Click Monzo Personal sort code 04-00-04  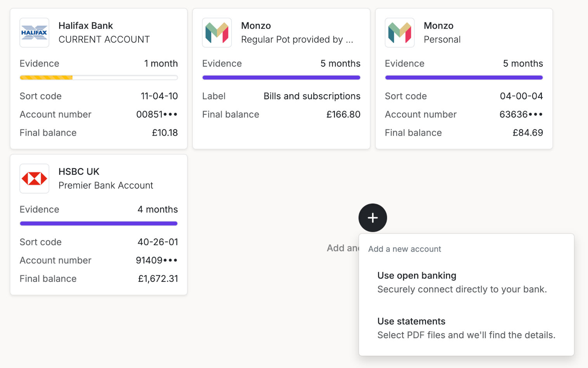521,96
